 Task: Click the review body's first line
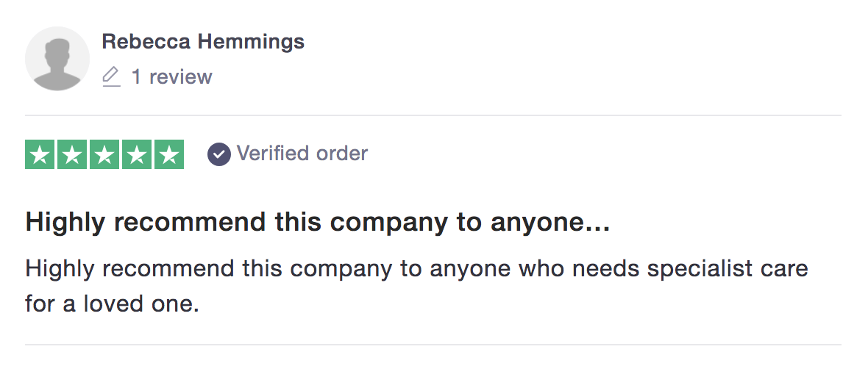417,269
